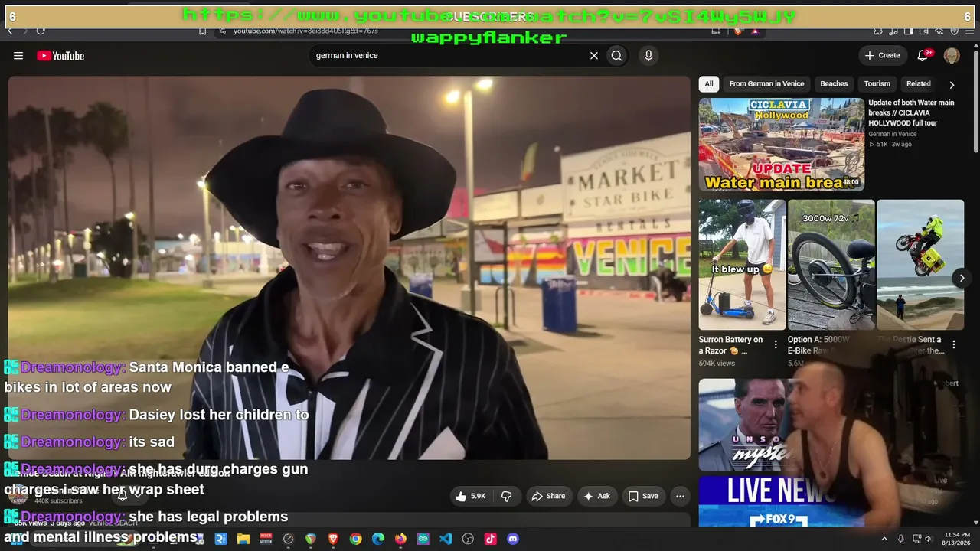This screenshot has height=551, width=980.
Task: Open Google Chrome from the taskbar
Action: tap(356, 539)
